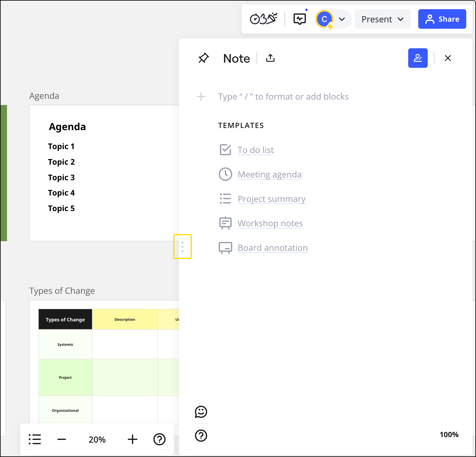Choose the Meeting agenda template
The image size is (476, 457).
click(269, 174)
